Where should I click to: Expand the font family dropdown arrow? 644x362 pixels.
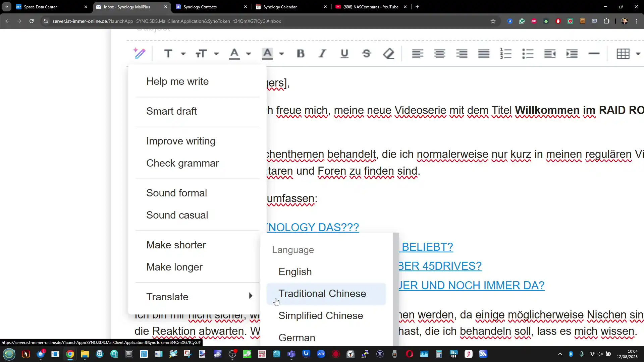pyautogui.click(x=183, y=54)
